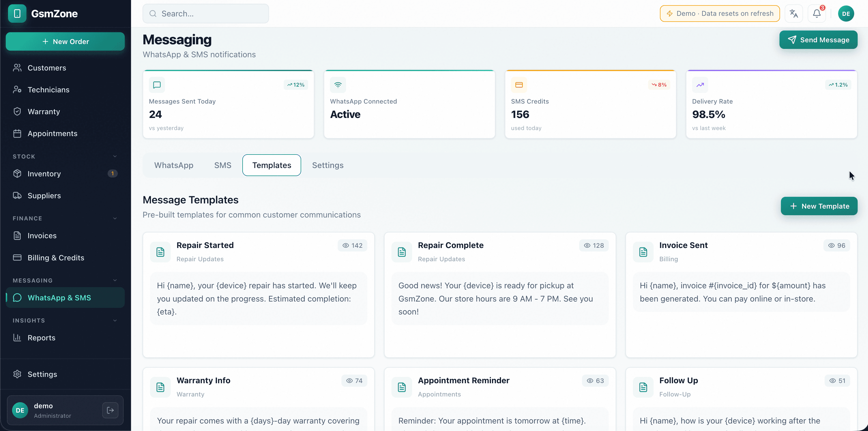Collapse the FINANCE sidebar section
The width and height of the screenshot is (868, 431).
point(115,218)
